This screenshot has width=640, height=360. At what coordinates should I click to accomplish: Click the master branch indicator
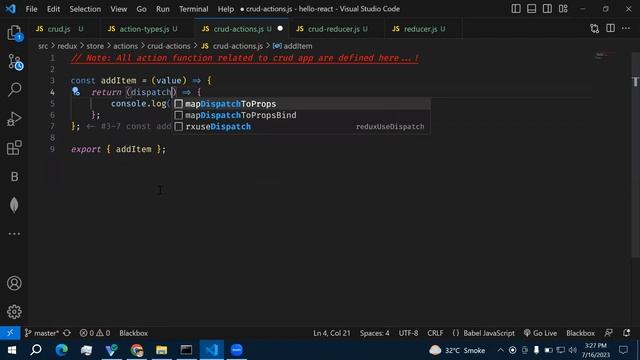(x=42, y=333)
